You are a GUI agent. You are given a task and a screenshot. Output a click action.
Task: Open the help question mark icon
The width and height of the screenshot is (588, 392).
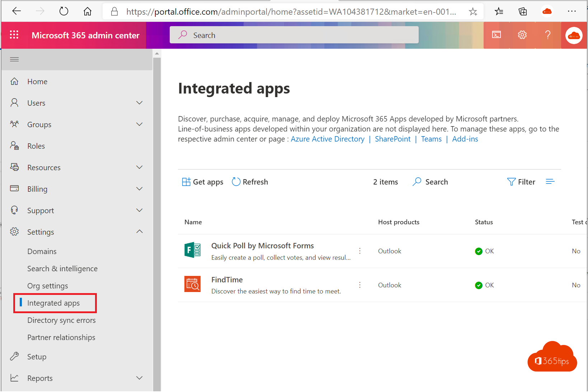547,35
